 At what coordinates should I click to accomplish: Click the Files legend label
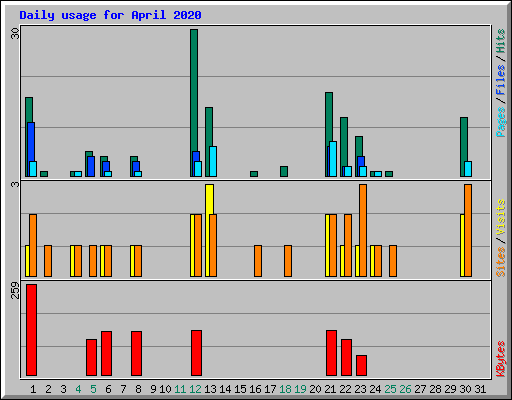point(500,79)
